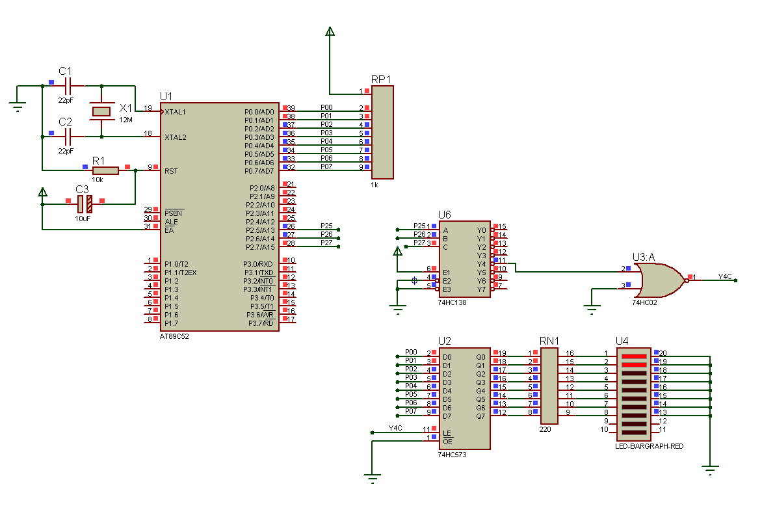Select the crystal oscillator X1

click(x=101, y=111)
